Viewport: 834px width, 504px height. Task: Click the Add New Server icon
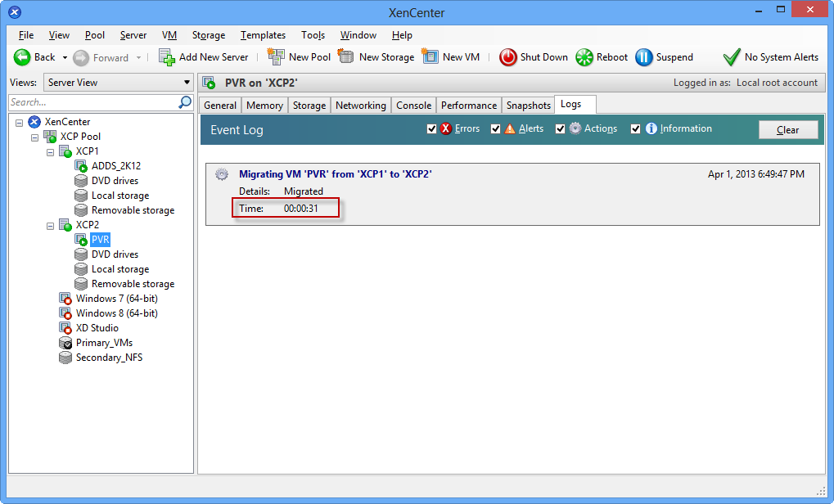166,57
